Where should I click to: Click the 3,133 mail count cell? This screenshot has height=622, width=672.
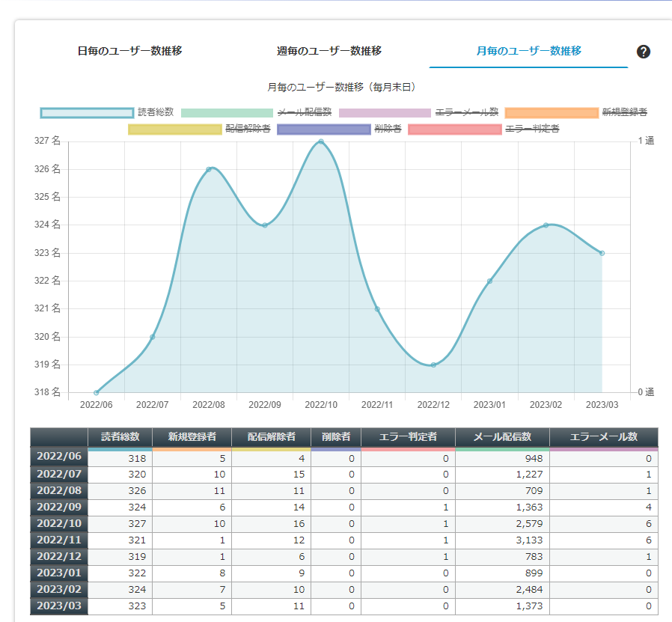(x=502, y=540)
